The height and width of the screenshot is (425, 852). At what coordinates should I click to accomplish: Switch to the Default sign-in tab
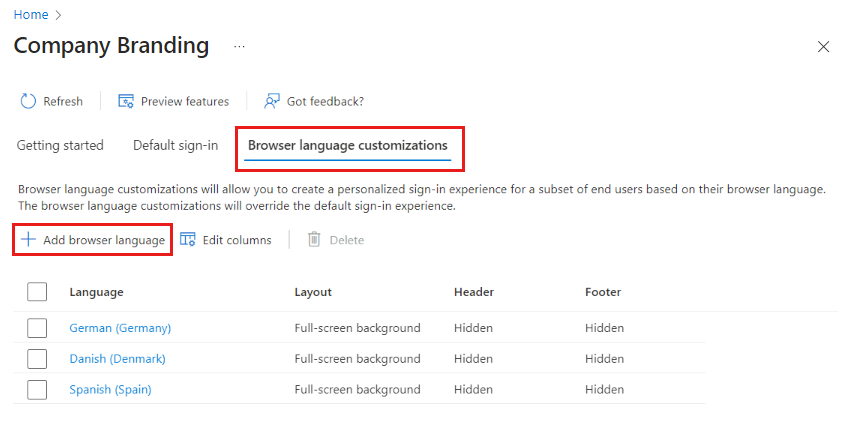click(x=176, y=146)
